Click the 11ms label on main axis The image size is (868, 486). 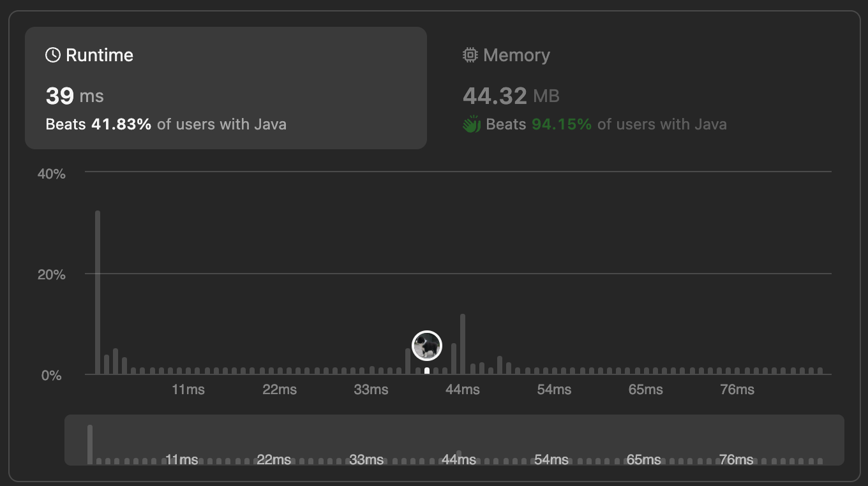188,389
